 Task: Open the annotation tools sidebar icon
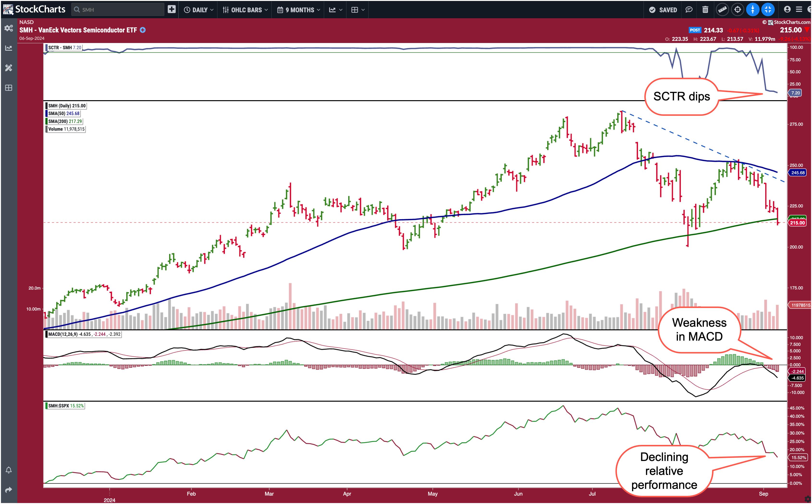(9, 68)
